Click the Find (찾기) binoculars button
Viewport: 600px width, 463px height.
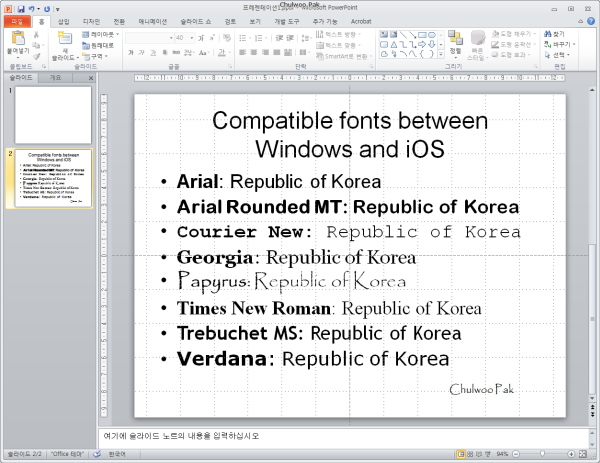pos(554,34)
